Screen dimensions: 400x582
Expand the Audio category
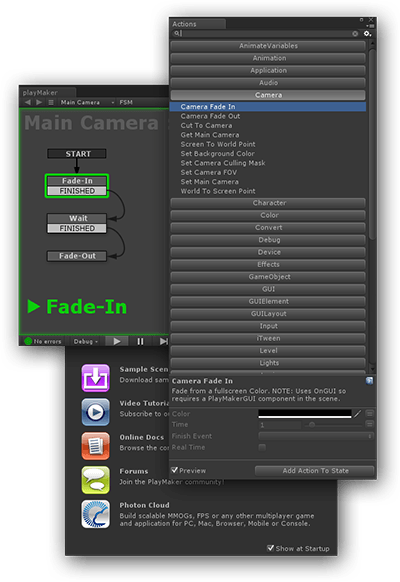[x=268, y=83]
